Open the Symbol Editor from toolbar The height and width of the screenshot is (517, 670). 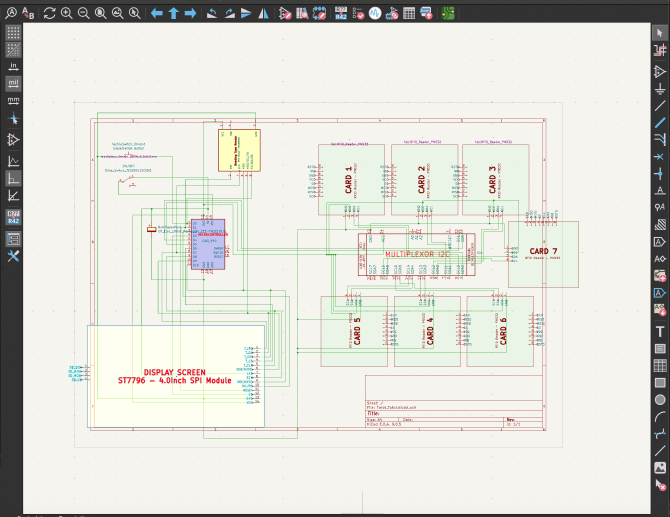286,14
